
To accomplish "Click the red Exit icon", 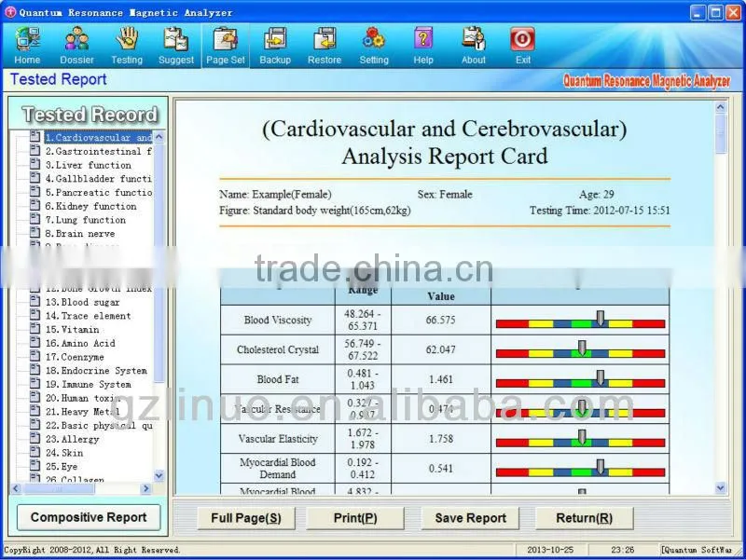I will (523, 46).
